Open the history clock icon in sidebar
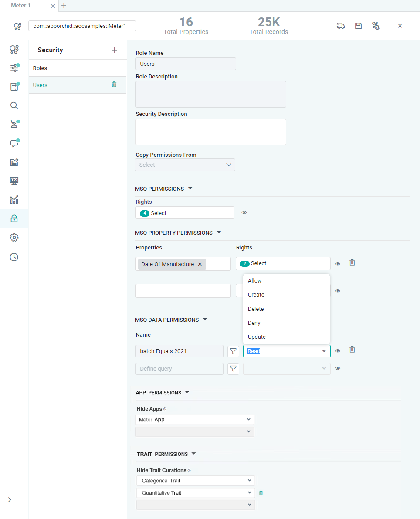The width and height of the screenshot is (420, 519). click(x=14, y=257)
